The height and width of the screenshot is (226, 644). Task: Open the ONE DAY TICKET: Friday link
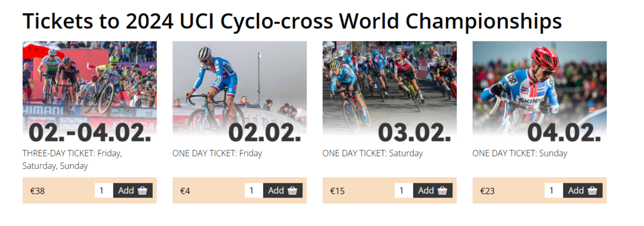point(217,153)
